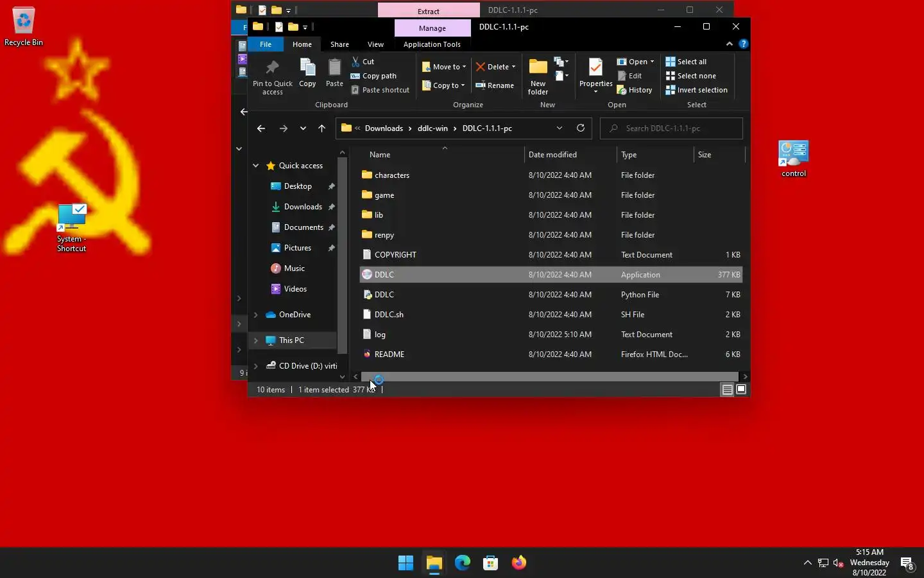The height and width of the screenshot is (578, 924).
Task: Minimize the ribbon with the chevron
Action: pos(730,44)
